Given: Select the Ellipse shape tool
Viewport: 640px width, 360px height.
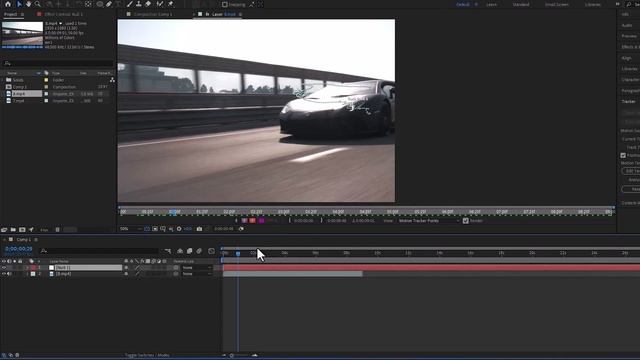Looking at the screenshot, I should coord(100,4).
